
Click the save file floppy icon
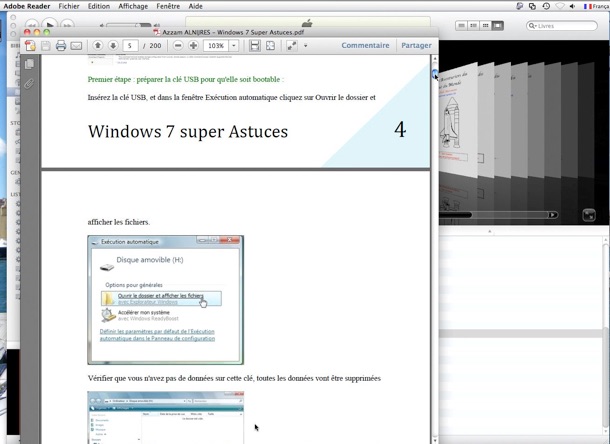pyautogui.click(x=46, y=46)
